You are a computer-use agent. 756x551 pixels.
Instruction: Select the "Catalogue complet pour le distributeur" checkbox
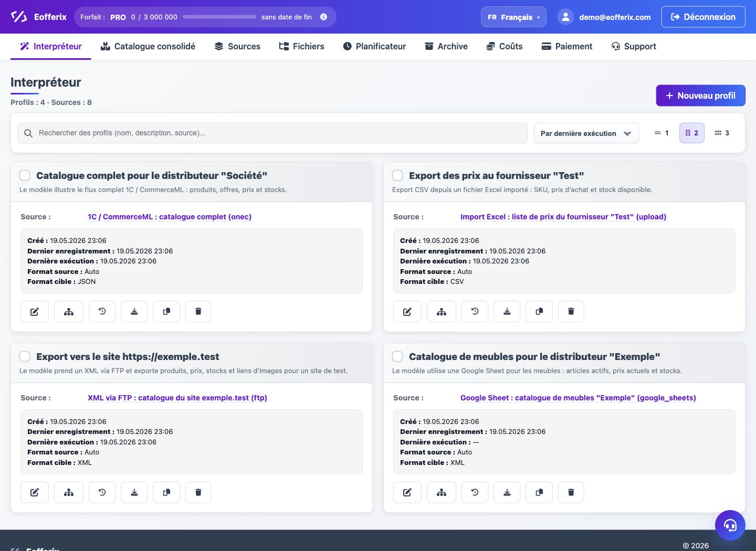click(x=25, y=175)
